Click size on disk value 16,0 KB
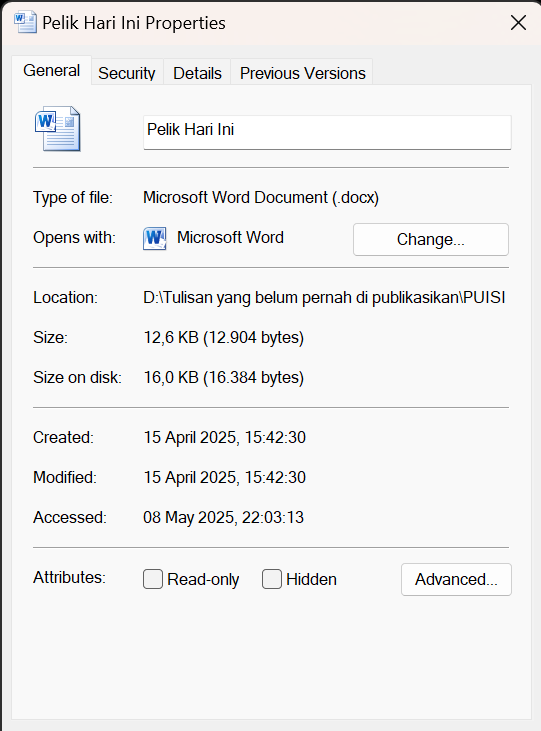 coord(224,377)
